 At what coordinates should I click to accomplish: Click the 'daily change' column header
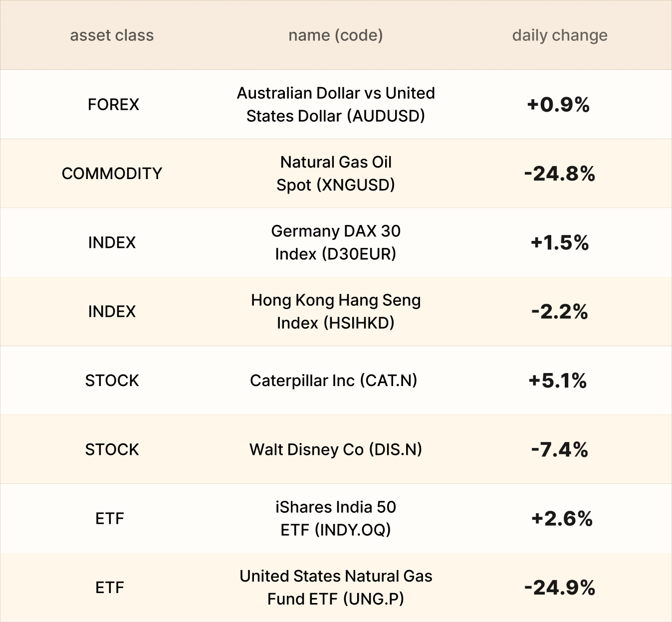pyautogui.click(x=559, y=35)
